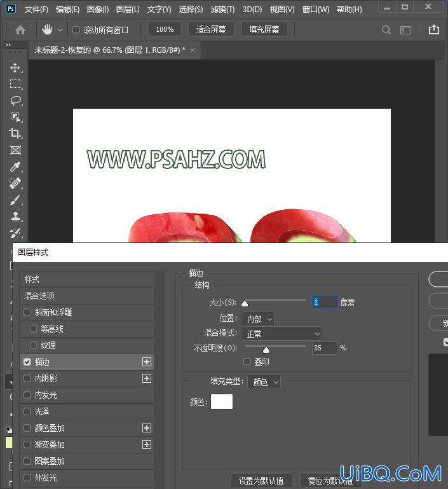Click the Hand tool icon in options bar

click(x=47, y=30)
